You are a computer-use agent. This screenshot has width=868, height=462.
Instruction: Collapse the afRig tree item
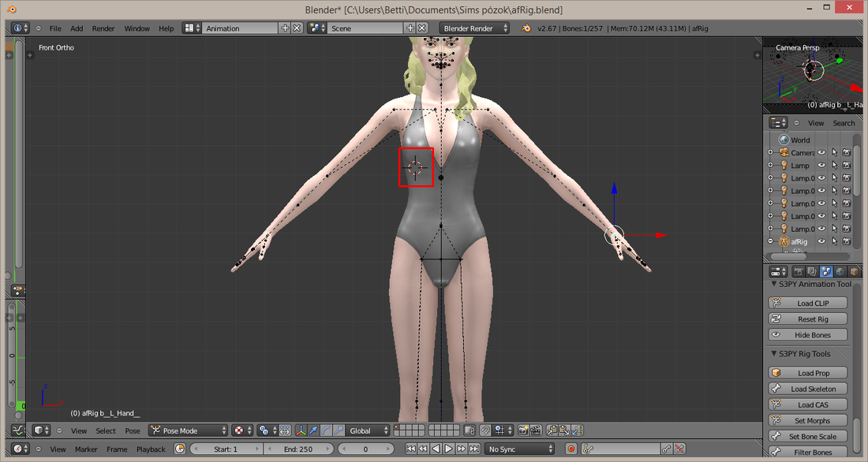coord(771,241)
